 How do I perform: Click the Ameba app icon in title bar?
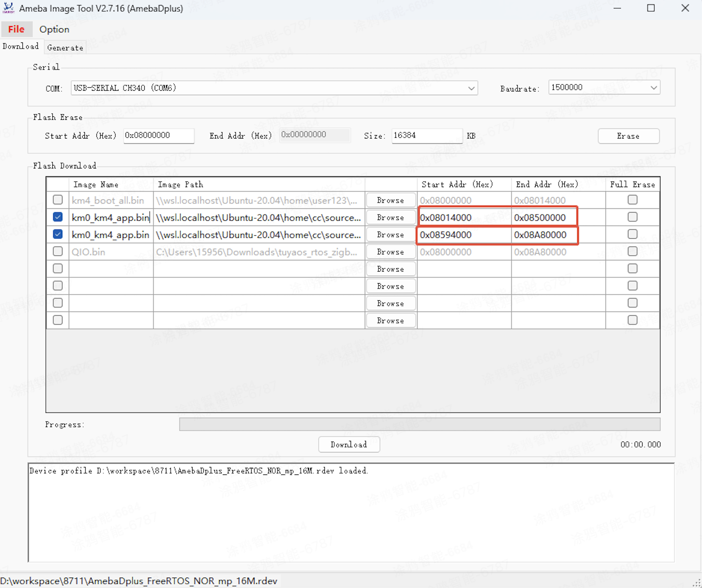[x=8, y=8]
